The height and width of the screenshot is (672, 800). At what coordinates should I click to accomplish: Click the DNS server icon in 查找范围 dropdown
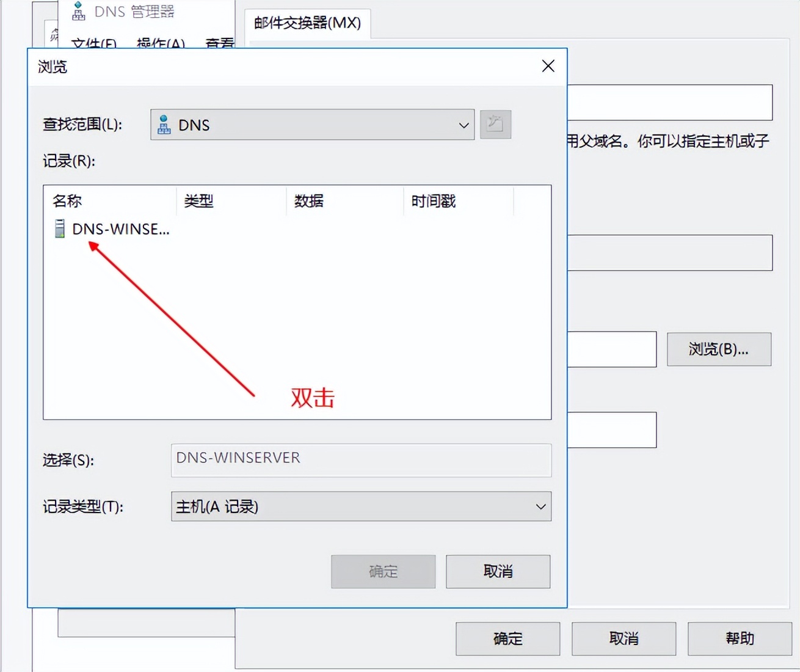pos(163,125)
